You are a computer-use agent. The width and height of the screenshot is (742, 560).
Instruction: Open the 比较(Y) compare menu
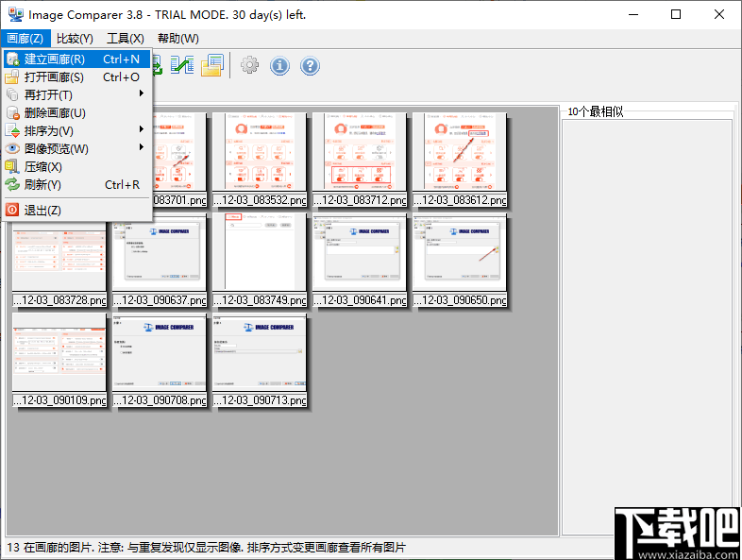pyautogui.click(x=75, y=39)
